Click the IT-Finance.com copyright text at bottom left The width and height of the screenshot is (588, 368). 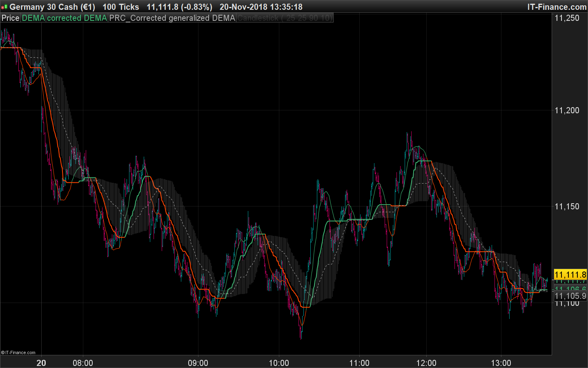tap(18, 352)
